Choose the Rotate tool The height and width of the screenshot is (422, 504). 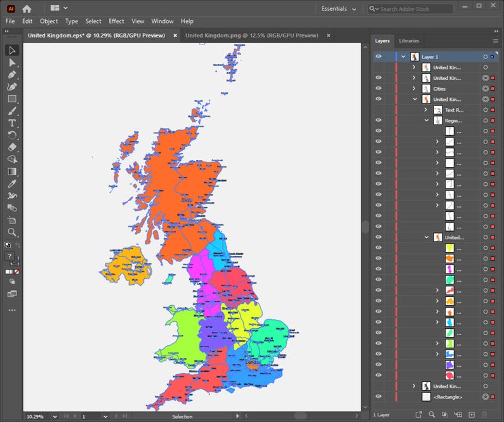[12, 135]
